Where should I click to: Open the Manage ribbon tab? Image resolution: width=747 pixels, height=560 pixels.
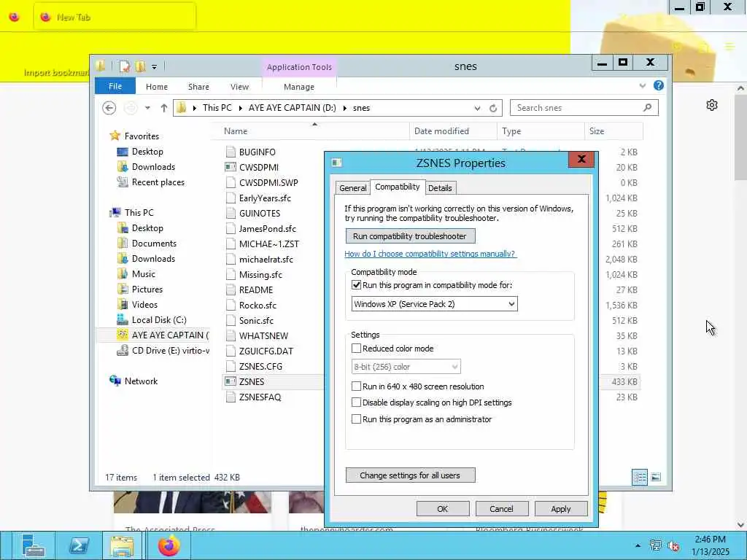[298, 87]
